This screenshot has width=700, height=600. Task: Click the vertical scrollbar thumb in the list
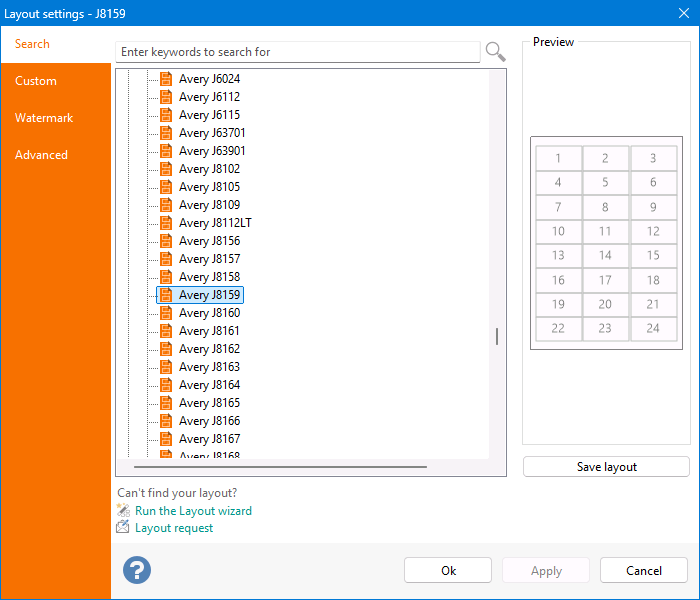[x=496, y=337]
